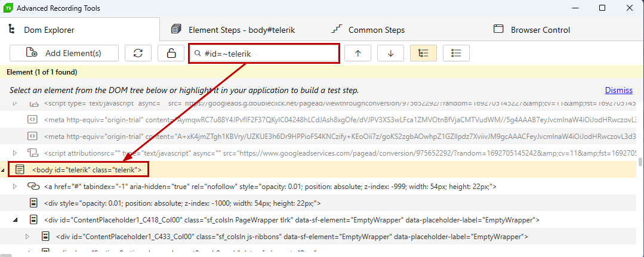This screenshot has height=257, width=644.
Task: Collapse ContentPlaceholder1_C418_Col00 div node
Action: pyautogui.click(x=15, y=220)
